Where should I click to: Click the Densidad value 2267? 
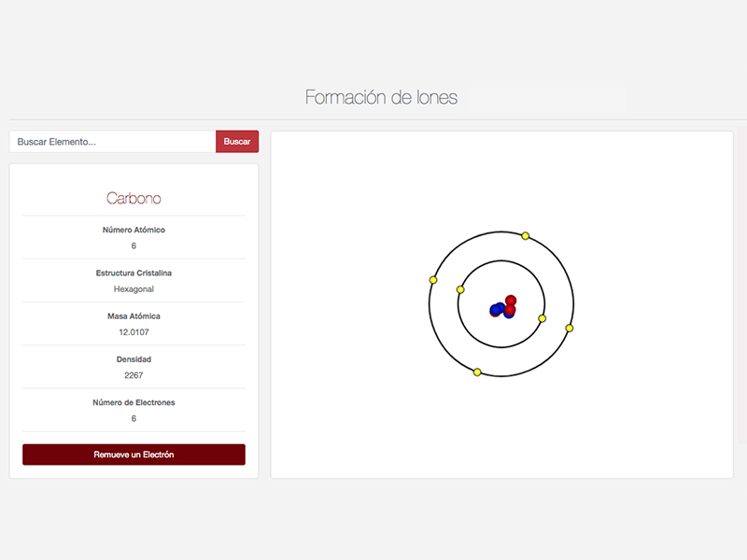pyautogui.click(x=133, y=375)
